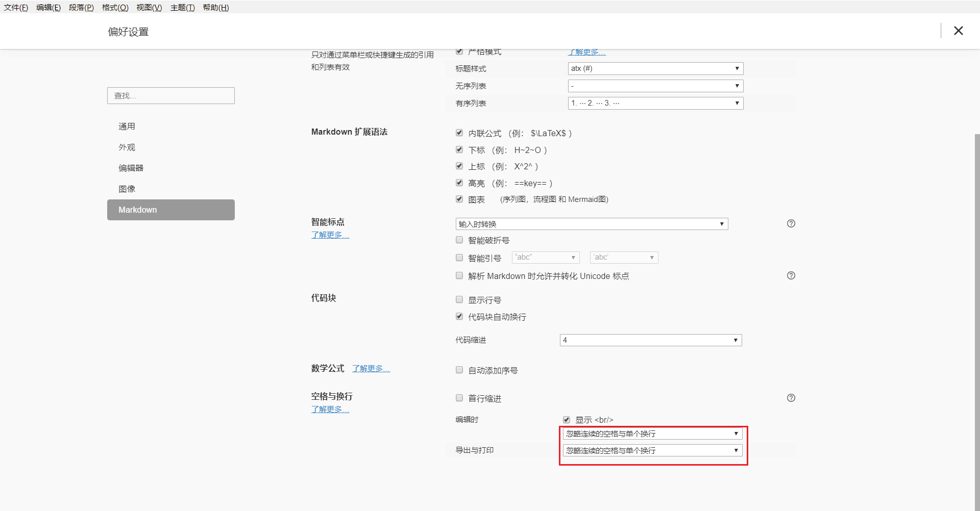Toggle 内联公式 extended syntax checkbox
Screen dimensions: 980x511
(x=459, y=133)
